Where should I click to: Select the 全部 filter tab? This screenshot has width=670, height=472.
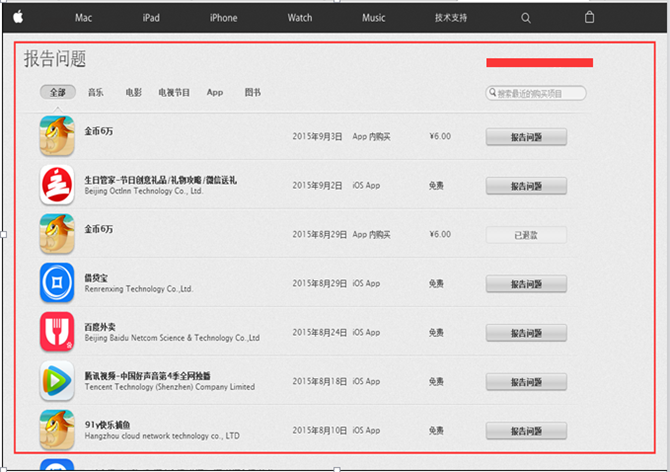(x=58, y=92)
